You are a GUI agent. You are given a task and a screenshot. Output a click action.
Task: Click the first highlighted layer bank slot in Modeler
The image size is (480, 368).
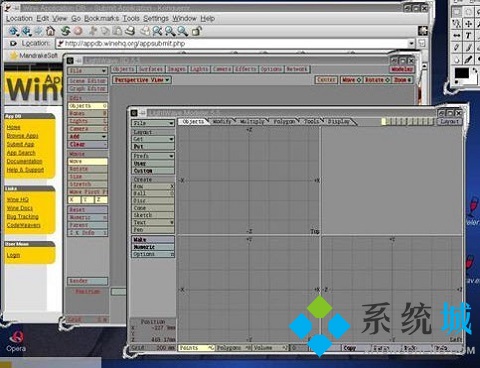pyautogui.click(x=384, y=122)
